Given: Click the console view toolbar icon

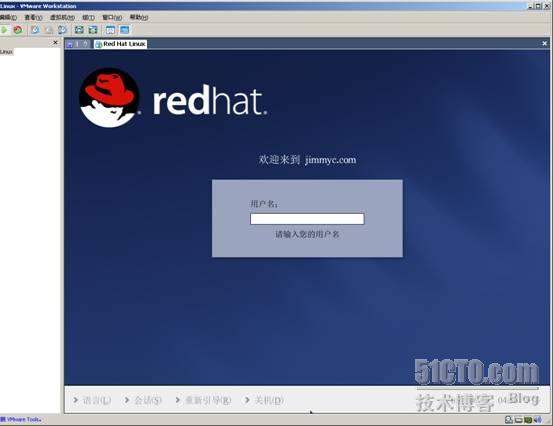Looking at the screenshot, I should tap(124, 30).
